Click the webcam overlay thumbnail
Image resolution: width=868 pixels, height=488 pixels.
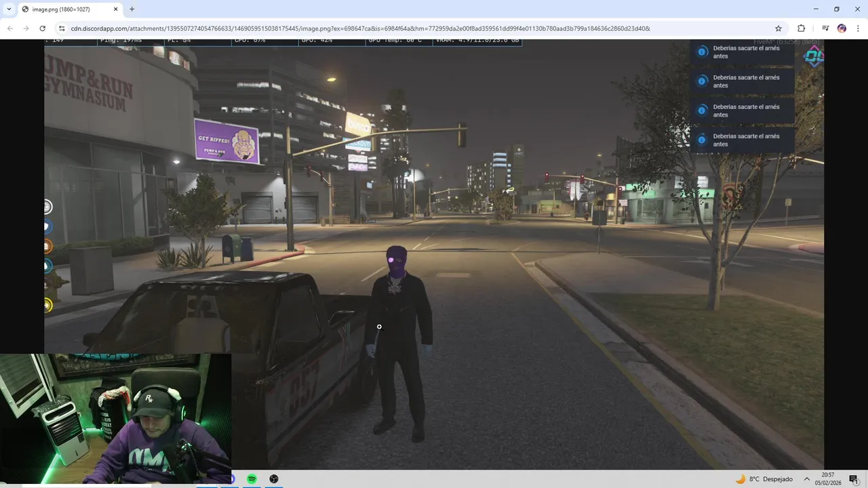tap(115, 419)
